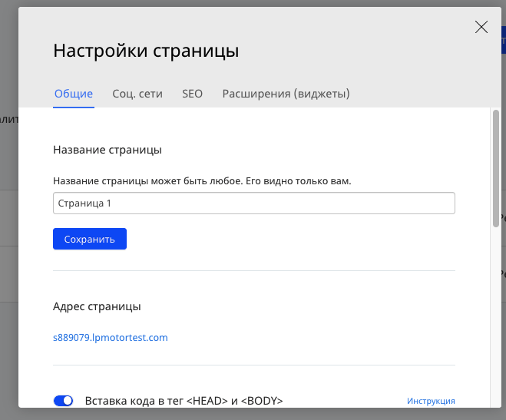
Task: Click the Адрес страницы section heading
Action: (x=97, y=306)
